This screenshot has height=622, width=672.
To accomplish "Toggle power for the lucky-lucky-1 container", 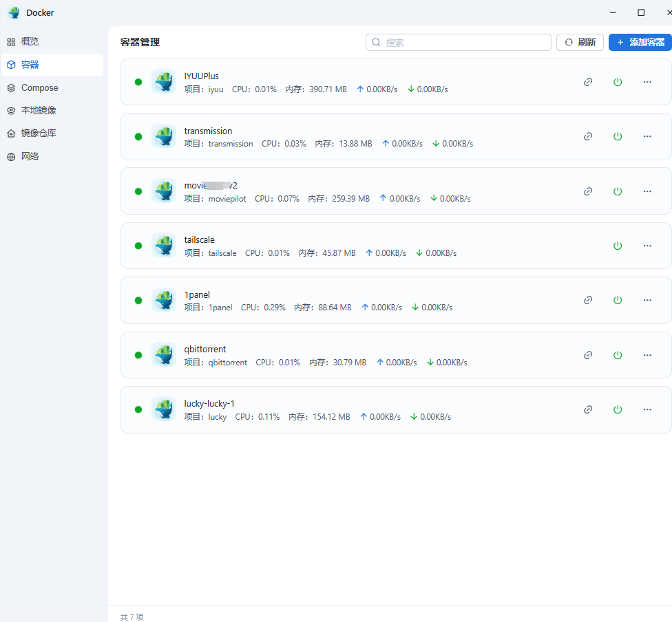I will coord(618,409).
